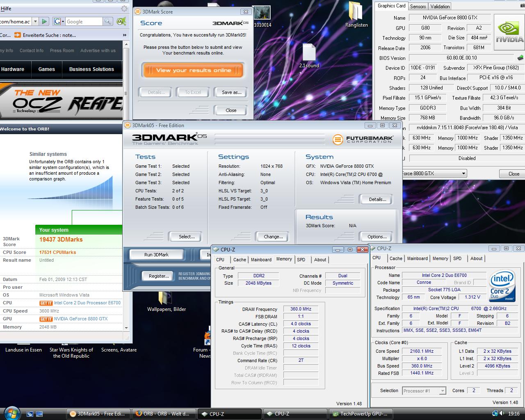Click Advertise with us link

point(98,50)
